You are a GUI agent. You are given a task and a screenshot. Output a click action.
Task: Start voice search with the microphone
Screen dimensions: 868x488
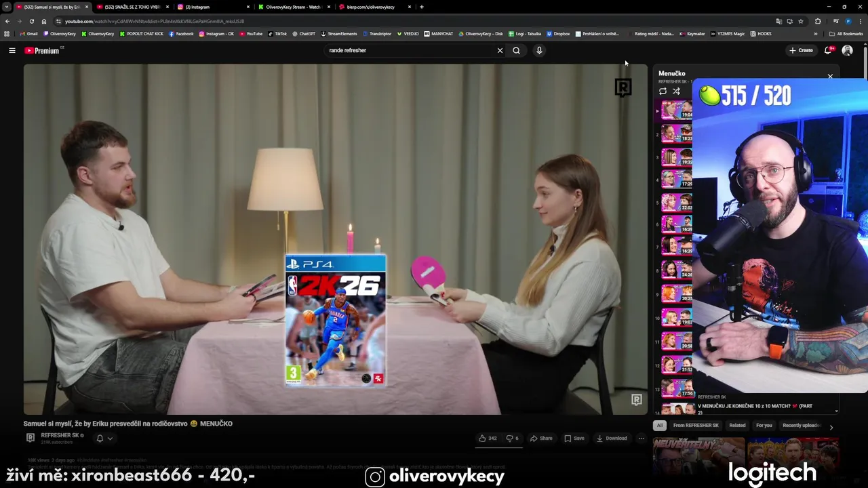point(539,50)
